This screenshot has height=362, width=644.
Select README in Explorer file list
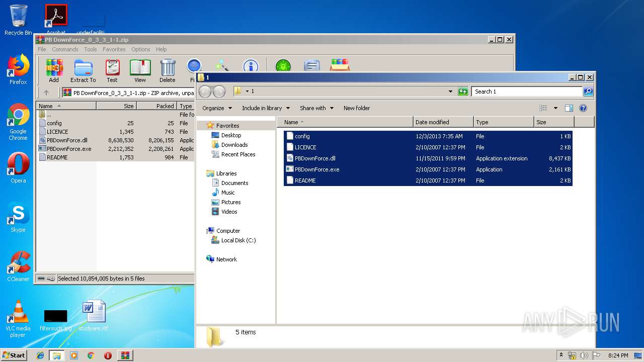coord(428,180)
